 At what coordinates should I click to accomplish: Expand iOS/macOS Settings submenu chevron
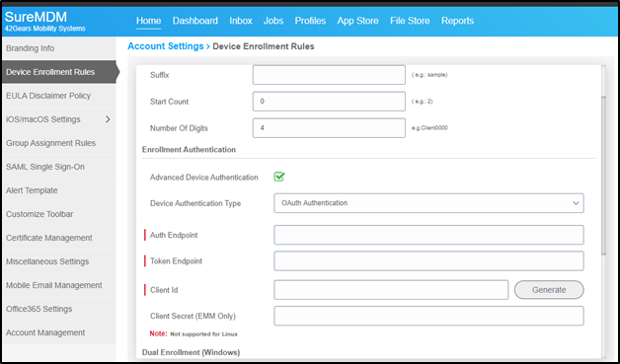pos(108,119)
